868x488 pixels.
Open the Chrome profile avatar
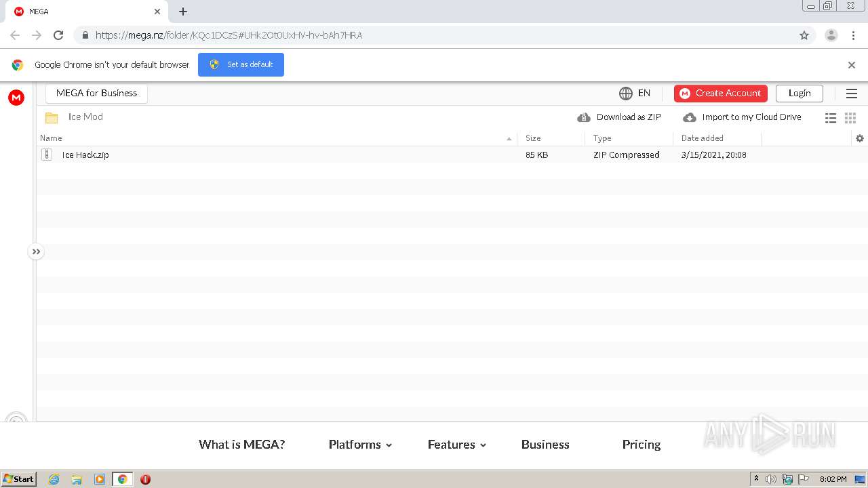click(831, 35)
